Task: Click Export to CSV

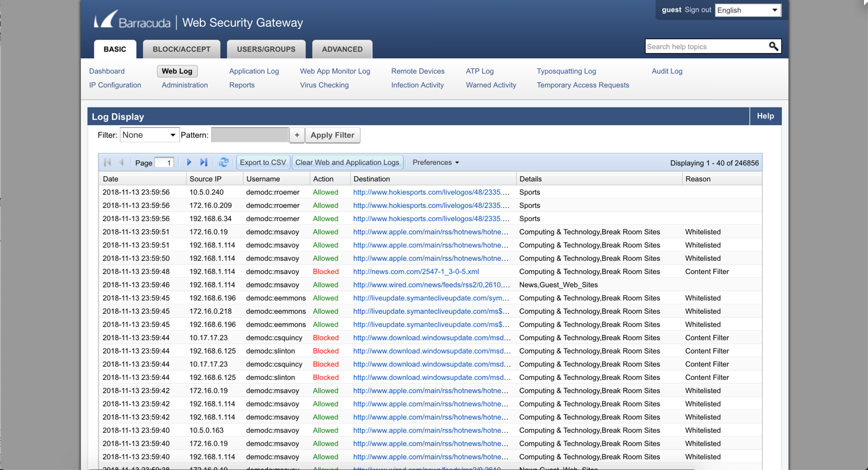Action: [x=263, y=162]
